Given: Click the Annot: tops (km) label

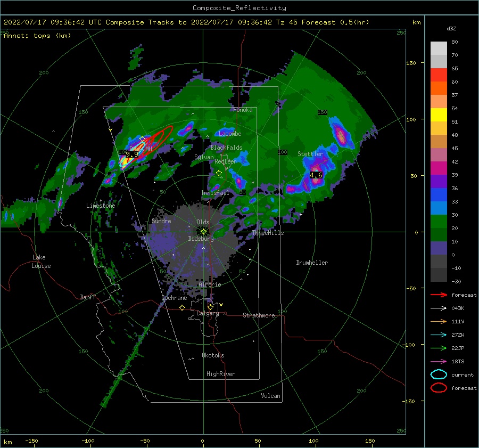Looking at the screenshot, I should pyautogui.click(x=37, y=36).
